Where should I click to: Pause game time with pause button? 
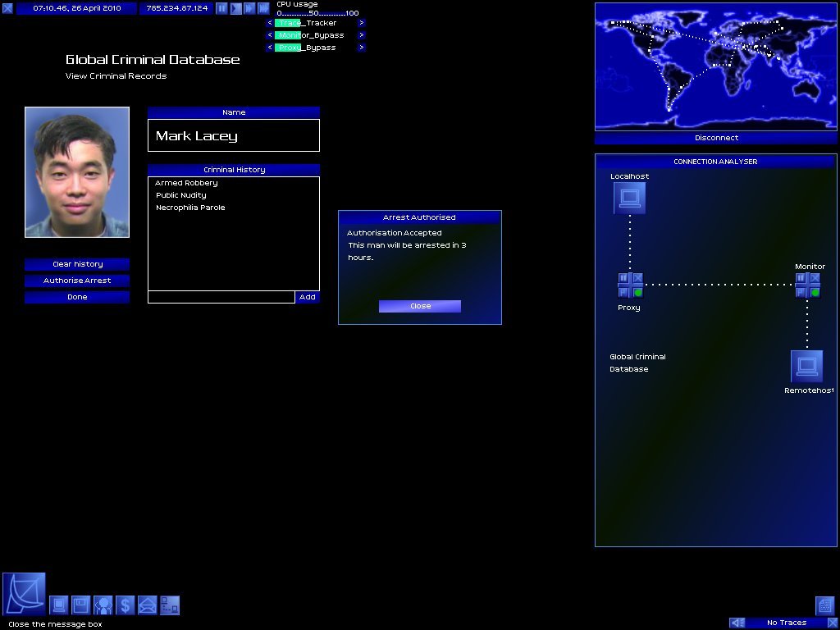(x=221, y=8)
